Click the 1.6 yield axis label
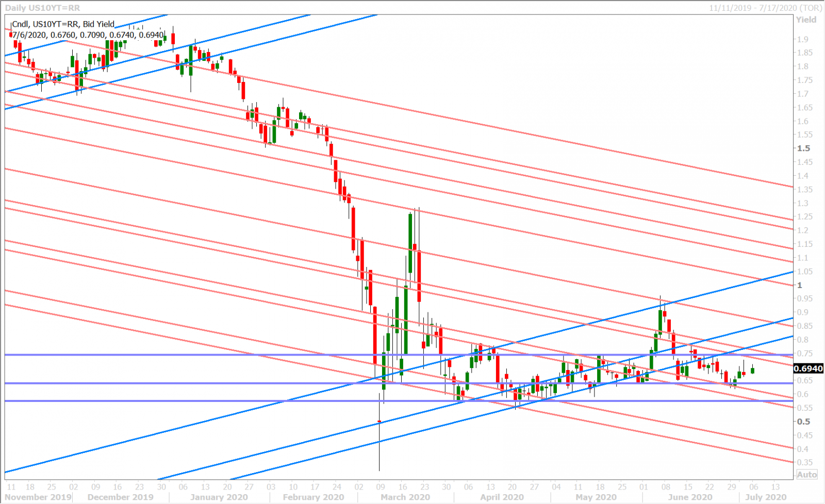 802,121
